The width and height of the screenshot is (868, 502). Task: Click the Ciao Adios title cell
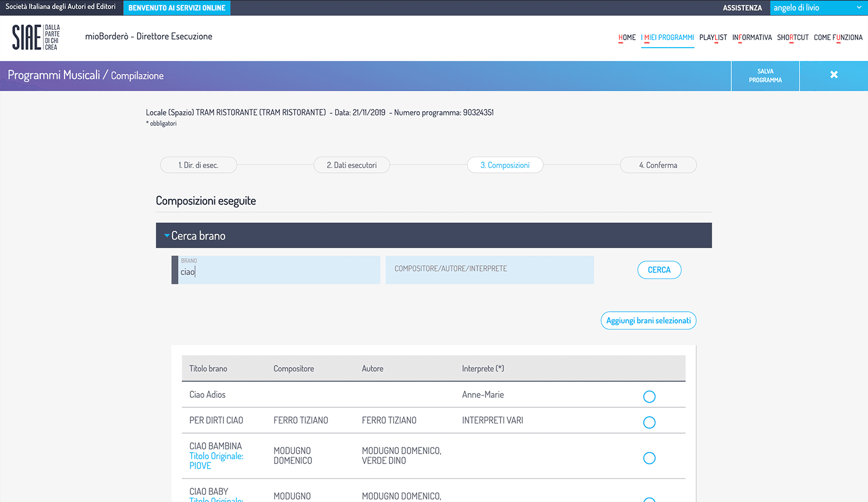[x=207, y=395]
